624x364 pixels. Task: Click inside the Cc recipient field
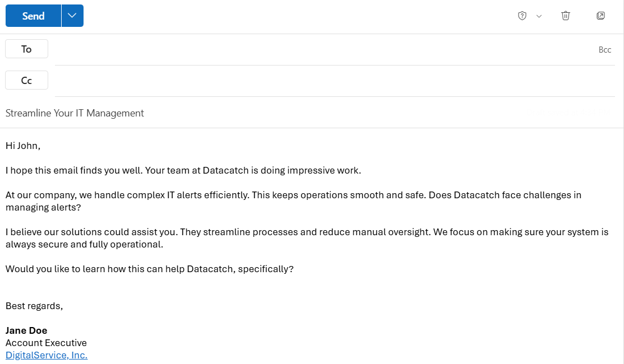pyautogui.click(x=334, y=81)
